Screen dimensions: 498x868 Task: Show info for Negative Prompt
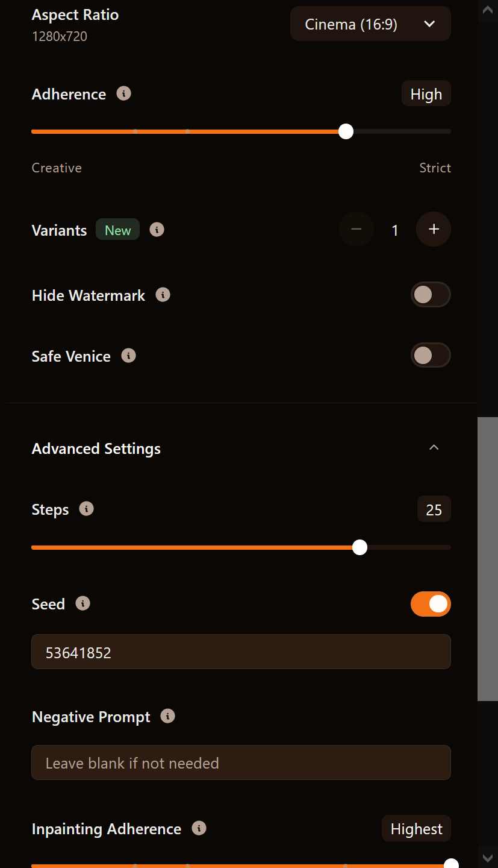(x=167, y=716)
